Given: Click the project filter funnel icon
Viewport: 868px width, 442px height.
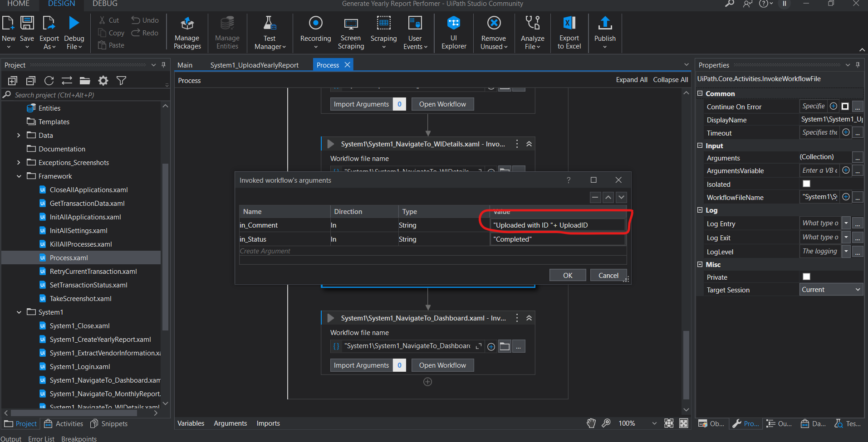Looking at the screenshot, I should click(x=121, y=81).
